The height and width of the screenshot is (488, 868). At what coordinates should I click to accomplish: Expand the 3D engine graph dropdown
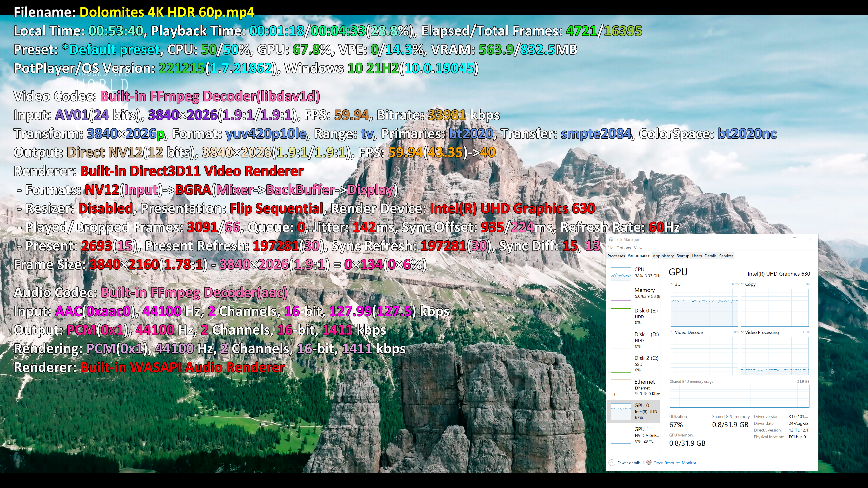[x=672, y=284]
